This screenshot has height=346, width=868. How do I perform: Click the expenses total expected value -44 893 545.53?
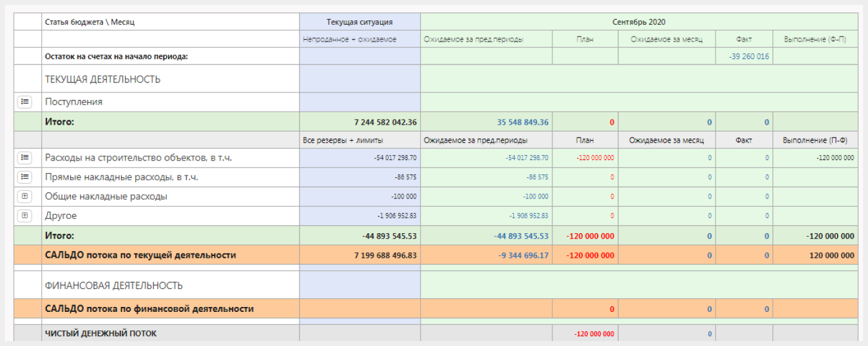pos(521,236)
